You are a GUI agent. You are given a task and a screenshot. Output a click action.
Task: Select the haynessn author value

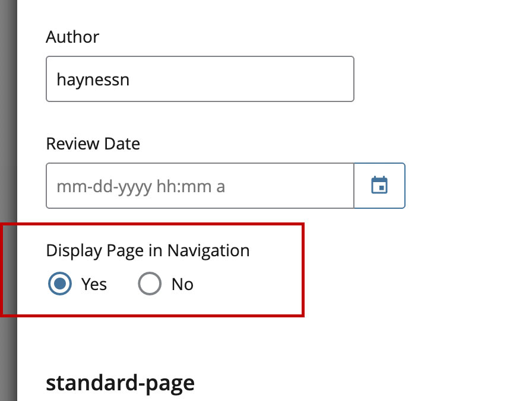tap(92, 79)
